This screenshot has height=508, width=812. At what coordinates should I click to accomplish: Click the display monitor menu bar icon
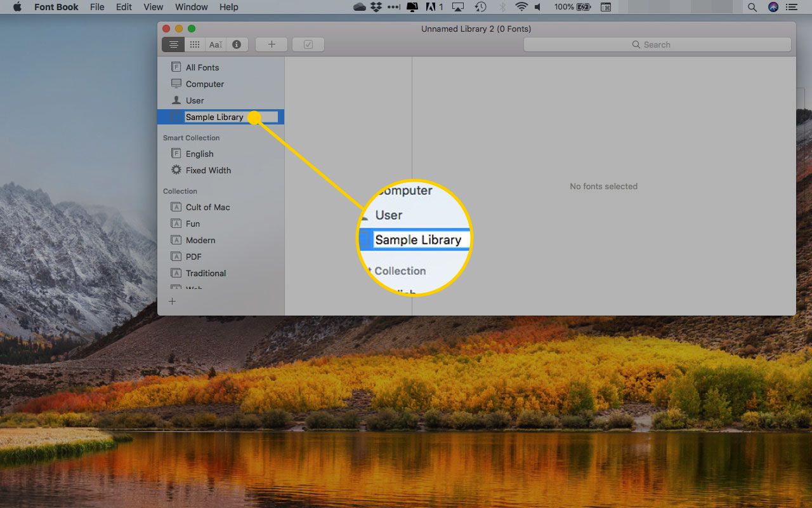pos(412,7)
